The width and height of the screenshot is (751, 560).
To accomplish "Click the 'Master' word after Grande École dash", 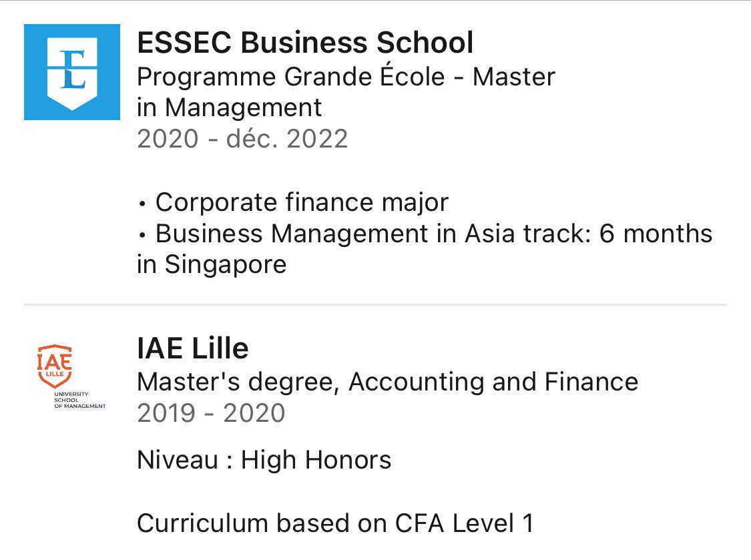I will point(514,77).
